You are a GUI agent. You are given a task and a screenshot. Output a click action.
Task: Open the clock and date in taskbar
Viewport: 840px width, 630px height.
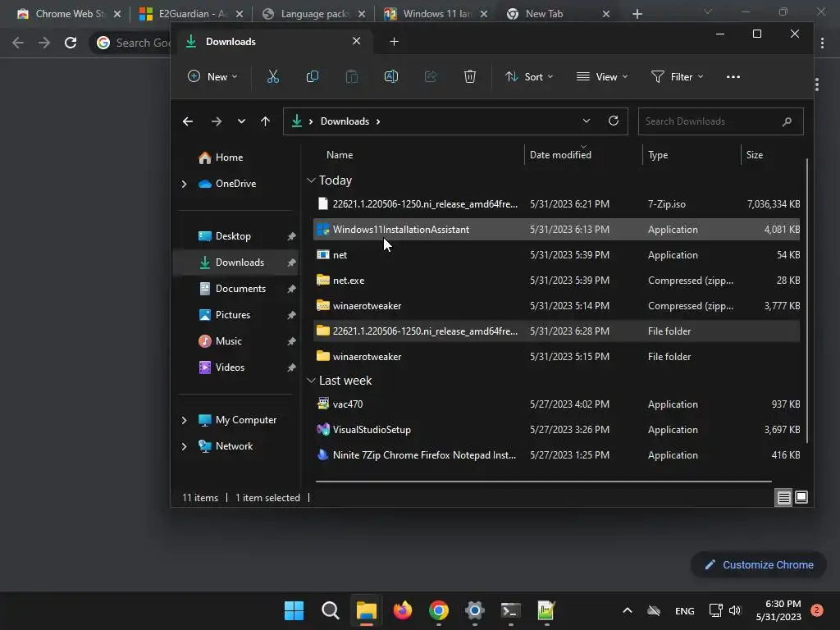point(778,610)
